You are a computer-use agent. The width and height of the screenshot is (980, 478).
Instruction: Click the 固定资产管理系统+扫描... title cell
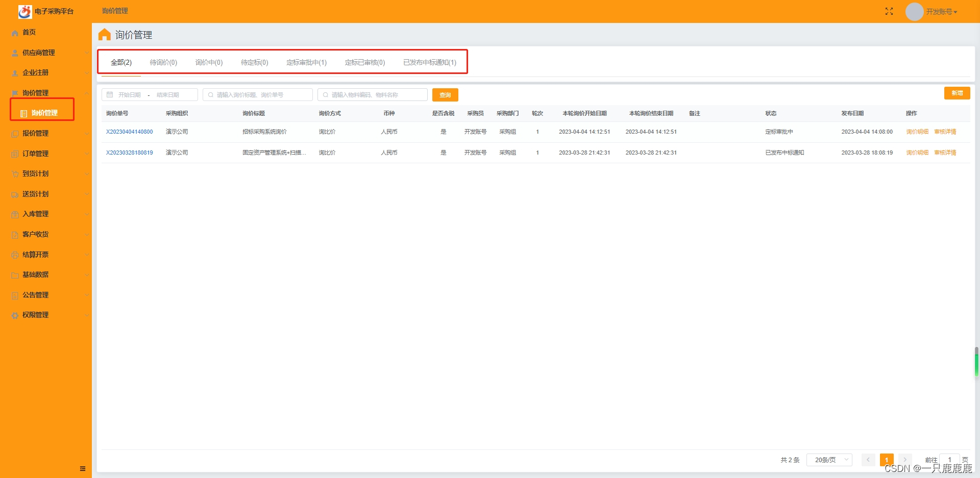(274, 153)
